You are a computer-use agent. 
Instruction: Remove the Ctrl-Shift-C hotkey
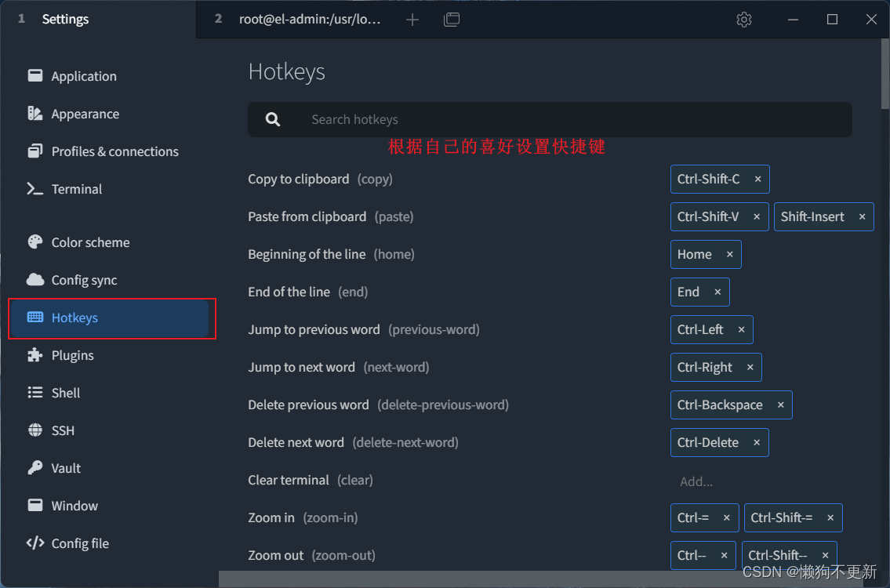757,180
